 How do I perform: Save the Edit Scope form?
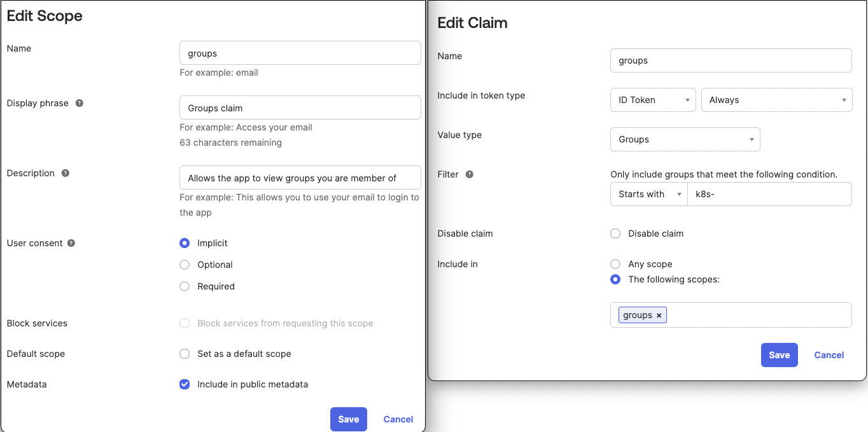coord(349,419)
